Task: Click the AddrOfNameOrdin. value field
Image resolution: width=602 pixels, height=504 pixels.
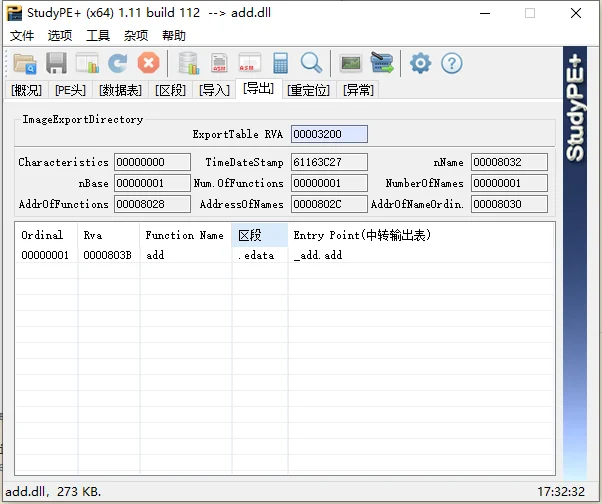Action: (509, 204)
